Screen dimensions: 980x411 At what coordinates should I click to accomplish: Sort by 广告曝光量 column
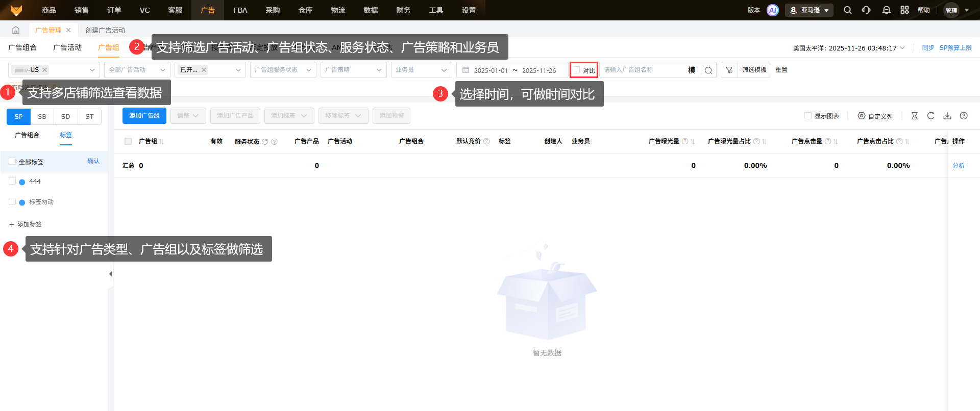pos(693,142)
